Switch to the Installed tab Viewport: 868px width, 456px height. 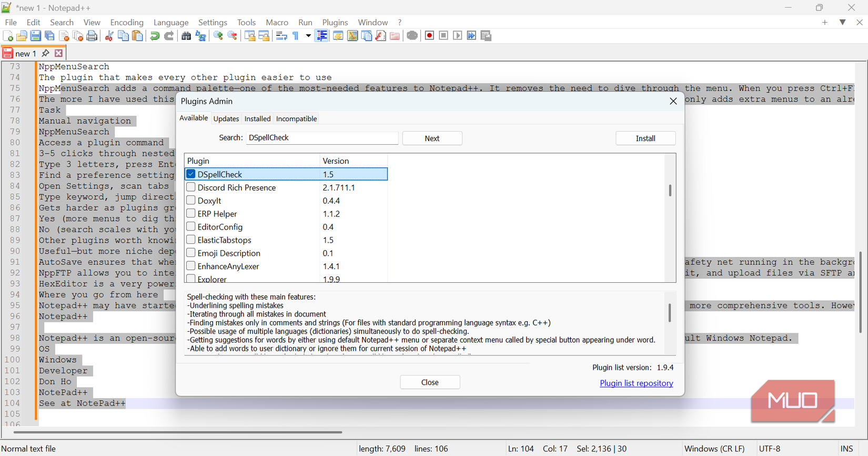pyautogui.click(x=257, y=119)
